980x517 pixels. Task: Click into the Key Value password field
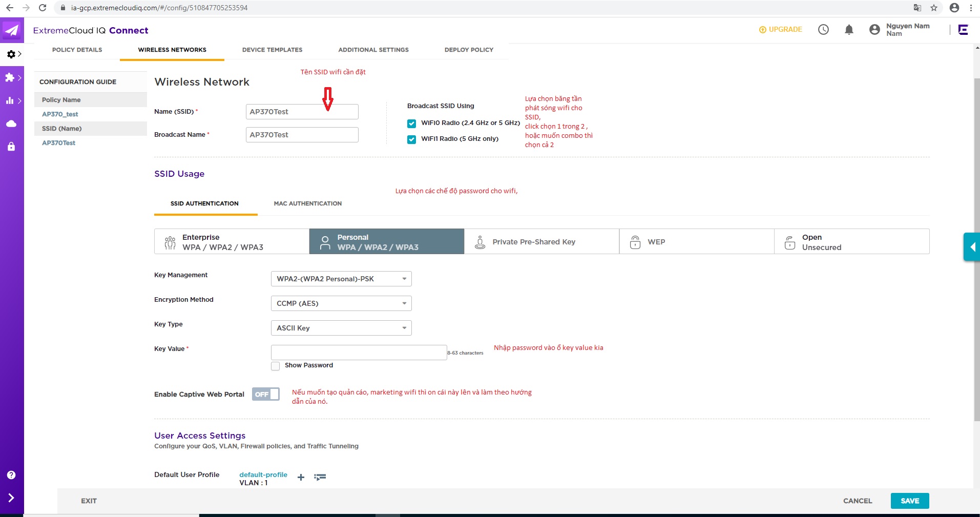coord(359,353)
